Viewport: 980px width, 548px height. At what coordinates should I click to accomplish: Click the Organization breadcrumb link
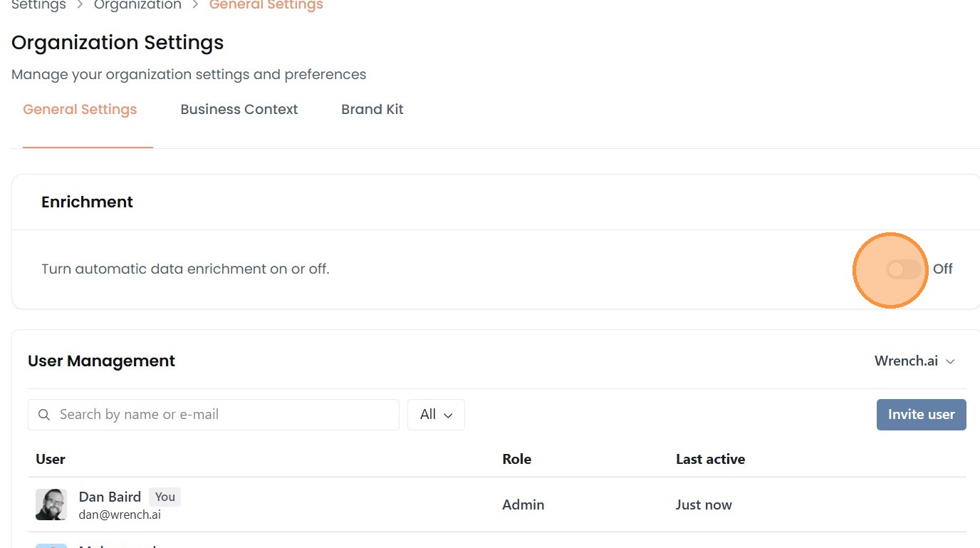pos(137,5)
